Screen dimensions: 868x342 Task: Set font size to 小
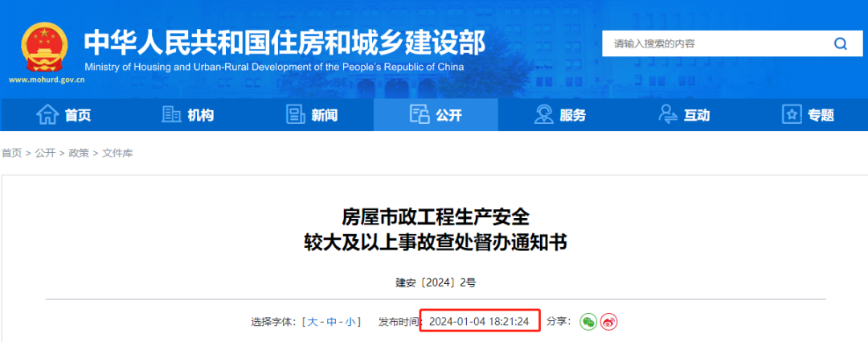[x=350, y=322]
